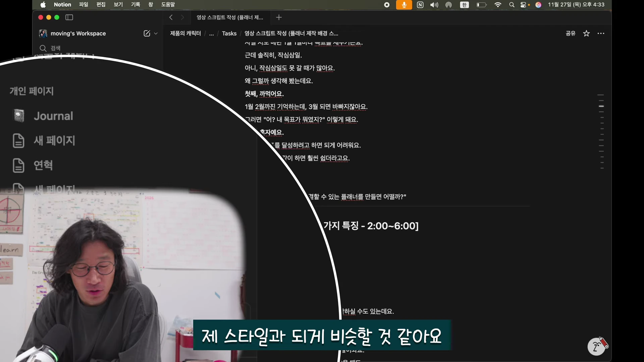
Task: Open the Notion AI assistant face button
Action: [597, 347]
